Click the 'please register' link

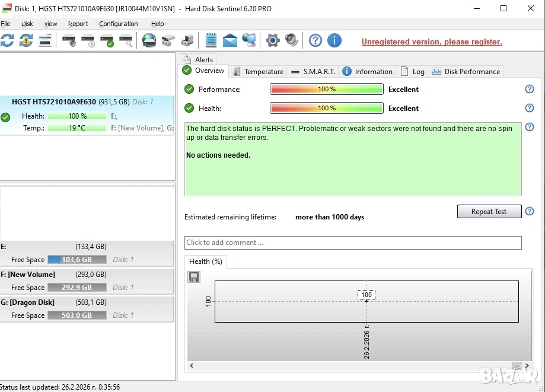coord(432,42)
